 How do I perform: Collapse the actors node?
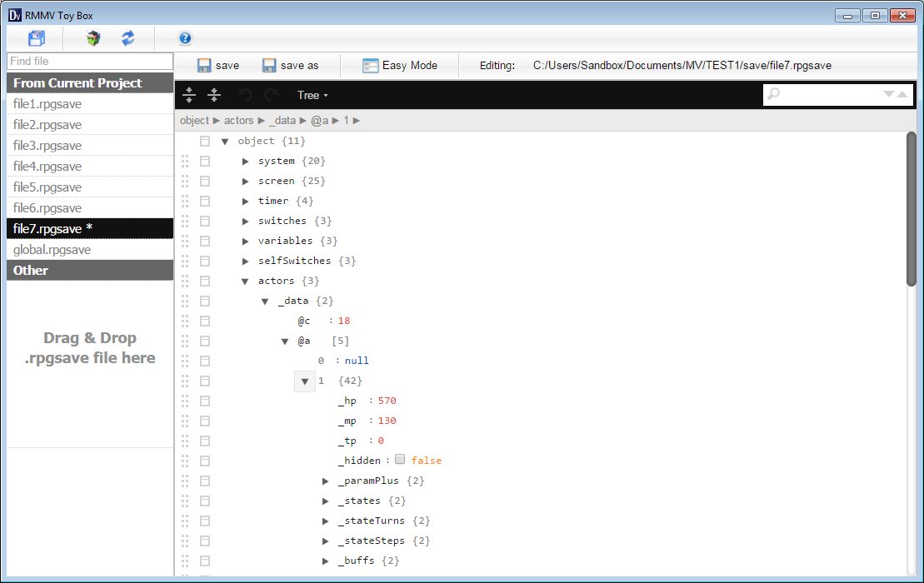pos(245,282)
